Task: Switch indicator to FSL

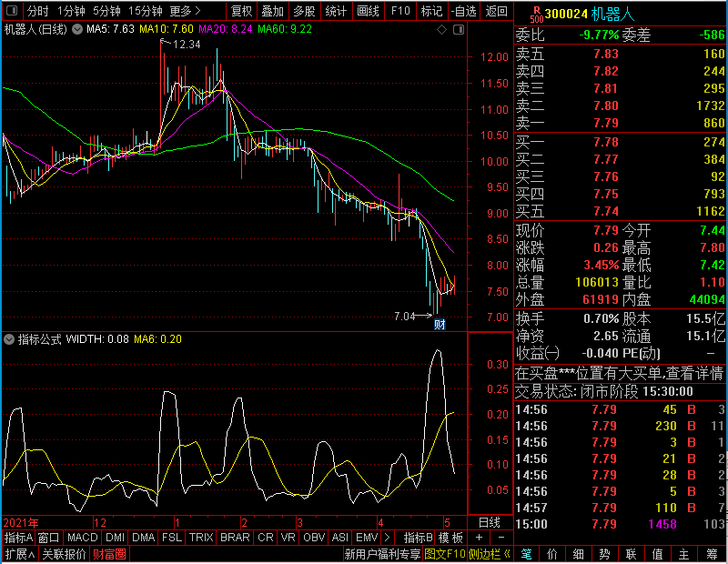Action: point(172,538)
